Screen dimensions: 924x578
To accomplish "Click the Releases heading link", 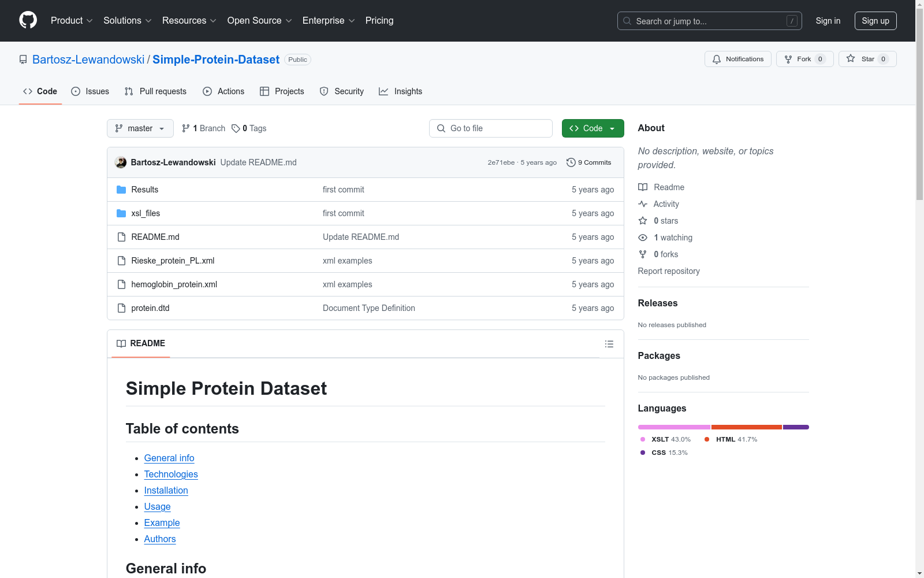I will 658,303.
